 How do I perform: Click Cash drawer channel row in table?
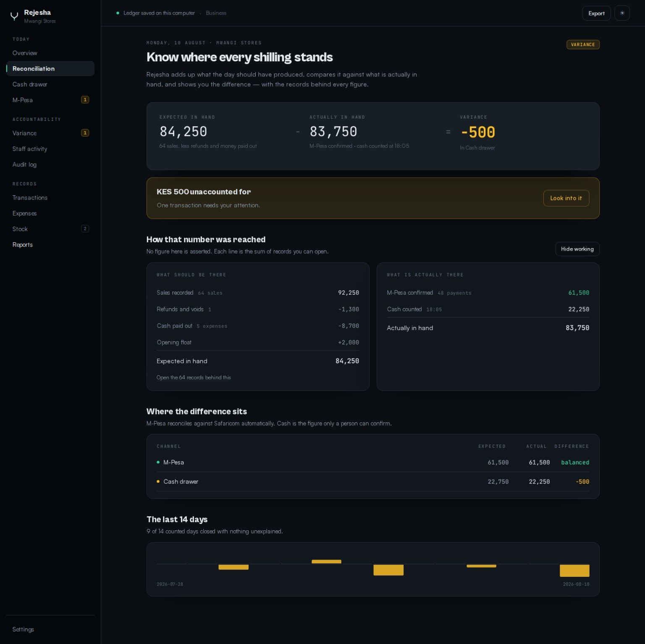(x=373, y=482)
